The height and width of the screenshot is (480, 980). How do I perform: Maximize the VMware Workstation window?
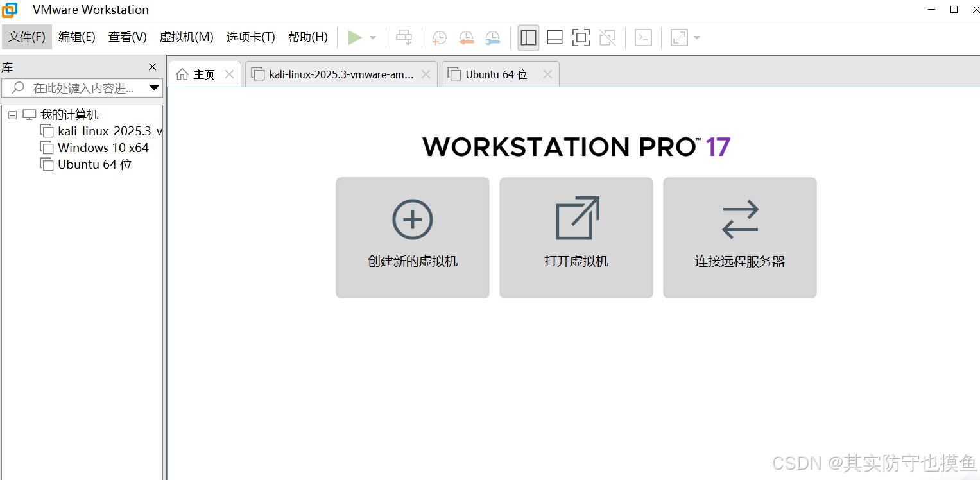pyautogui.click(x=954, y=9)
